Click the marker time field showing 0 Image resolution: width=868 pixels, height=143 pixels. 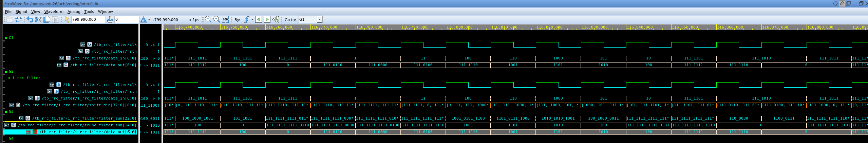[x=127, y=19]
